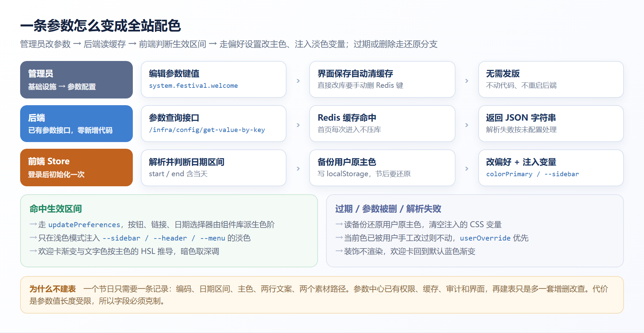644x333 pixels.
Task: Click chevron after 解析并判断日期区间 card
Action: [298, 169]
